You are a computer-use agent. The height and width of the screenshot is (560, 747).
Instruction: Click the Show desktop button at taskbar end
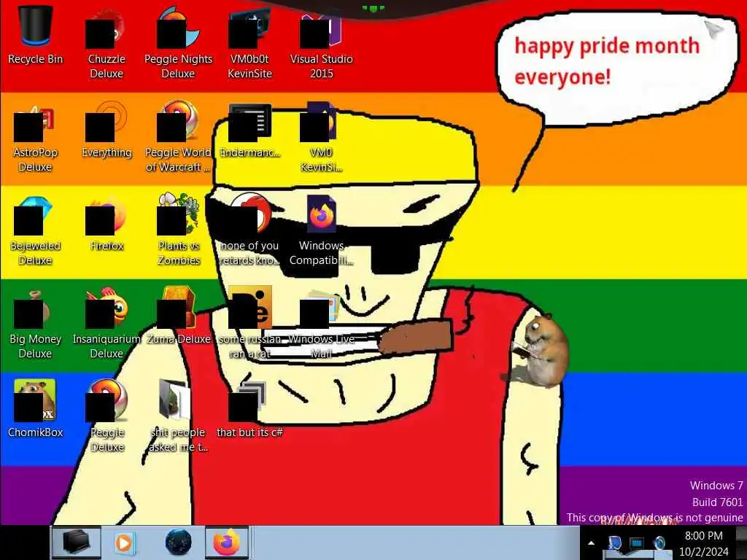[741, 542]
